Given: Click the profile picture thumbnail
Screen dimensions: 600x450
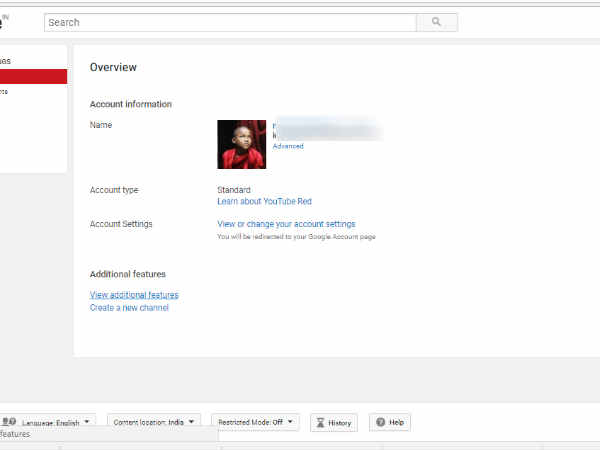Looking at the screenshot, I should (x=241, y=145).
